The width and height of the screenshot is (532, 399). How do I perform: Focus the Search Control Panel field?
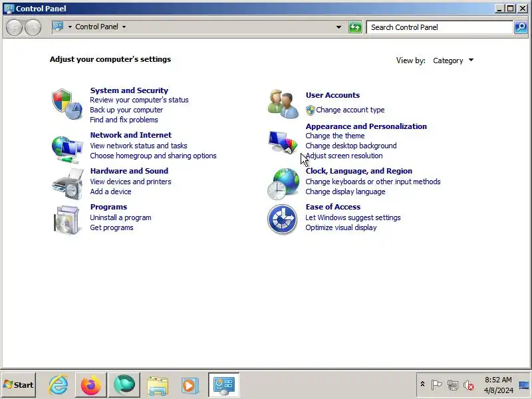(x=440, y=27)
